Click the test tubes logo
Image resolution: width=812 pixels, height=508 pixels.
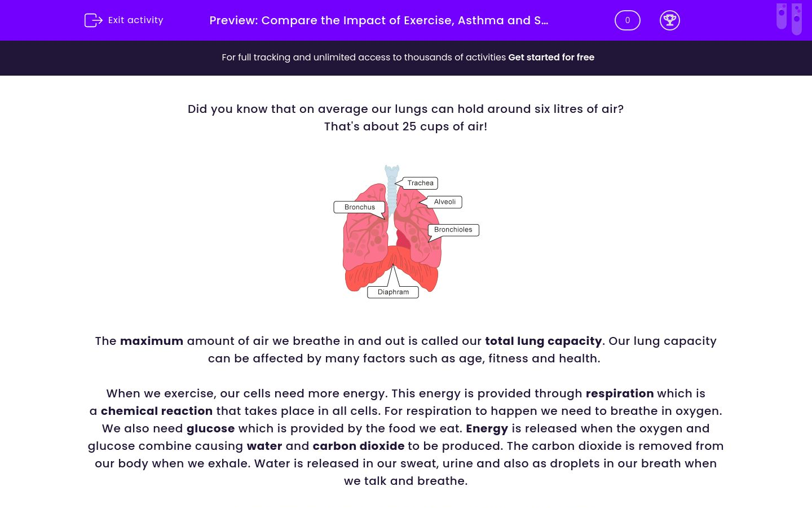click(x=788, y=18)
